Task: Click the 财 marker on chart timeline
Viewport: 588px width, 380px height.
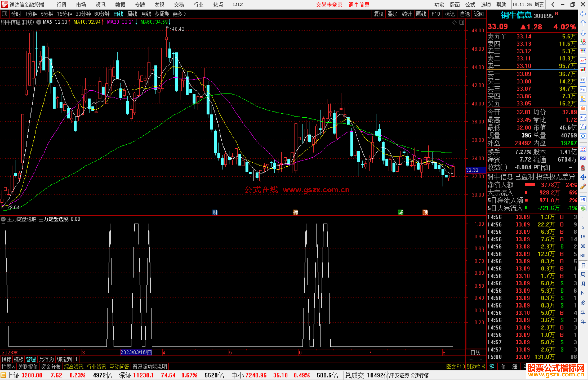Action: [215, 212]
